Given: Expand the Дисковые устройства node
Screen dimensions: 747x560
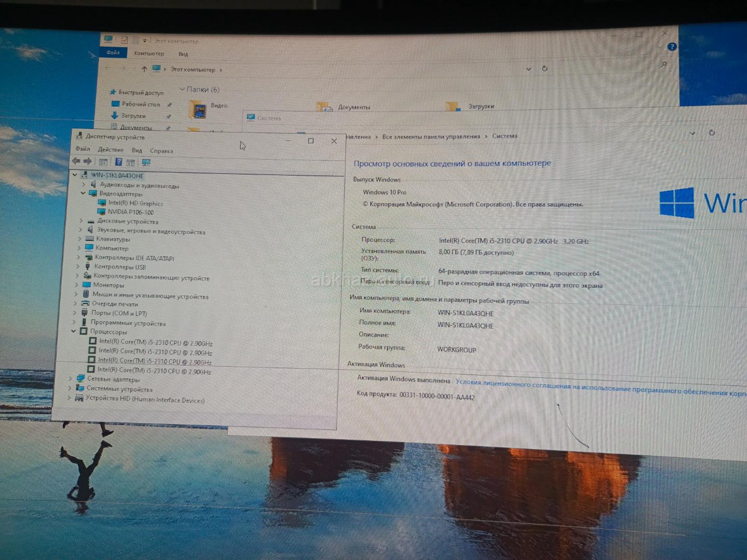Looking at the screenshot, I should click(81, 221).
